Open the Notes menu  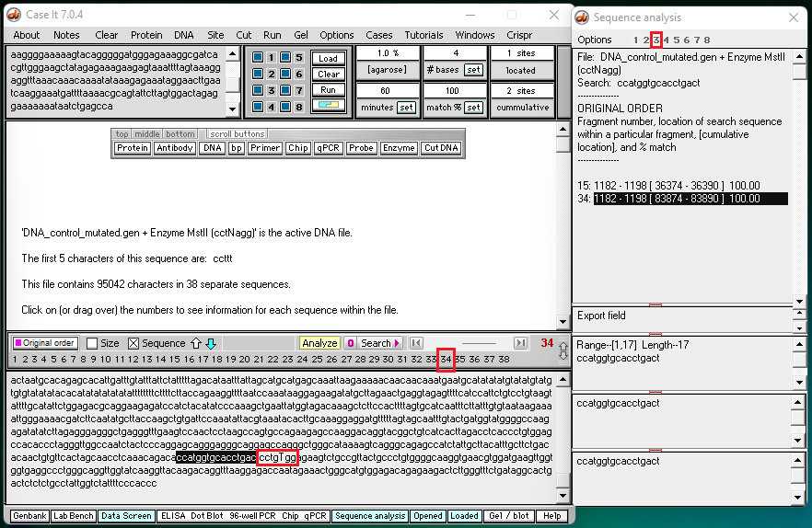click(66, 35)
